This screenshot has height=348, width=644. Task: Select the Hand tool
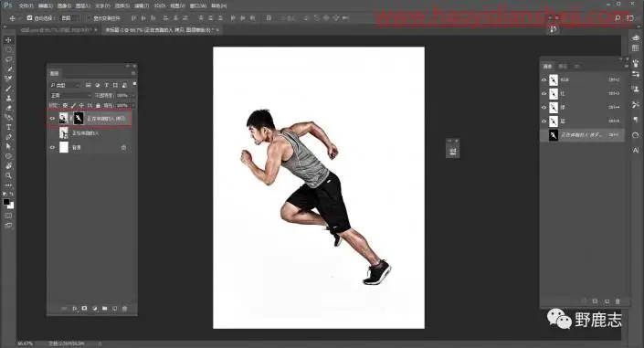pyautogui.click(x=8, y=166)
